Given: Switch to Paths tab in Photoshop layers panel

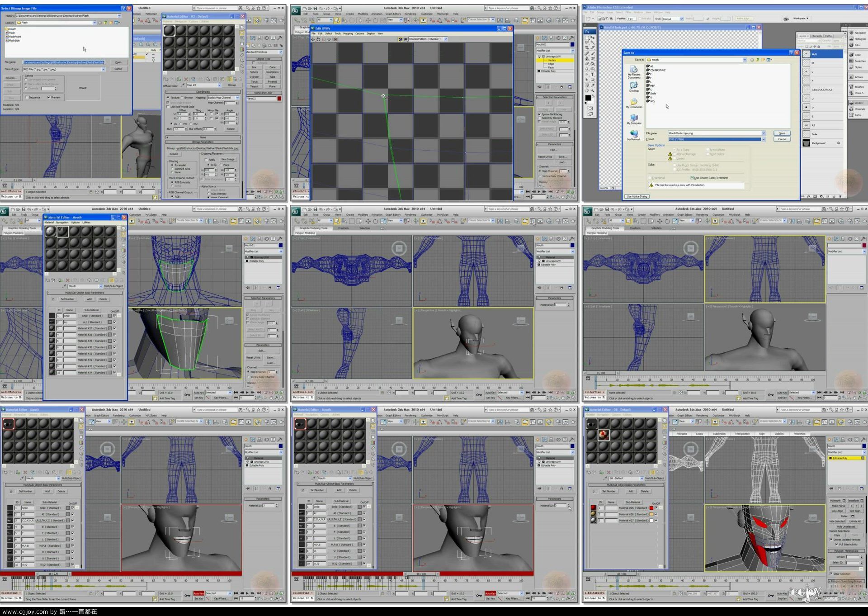Looking at the screenshot, I should [828, 36].
